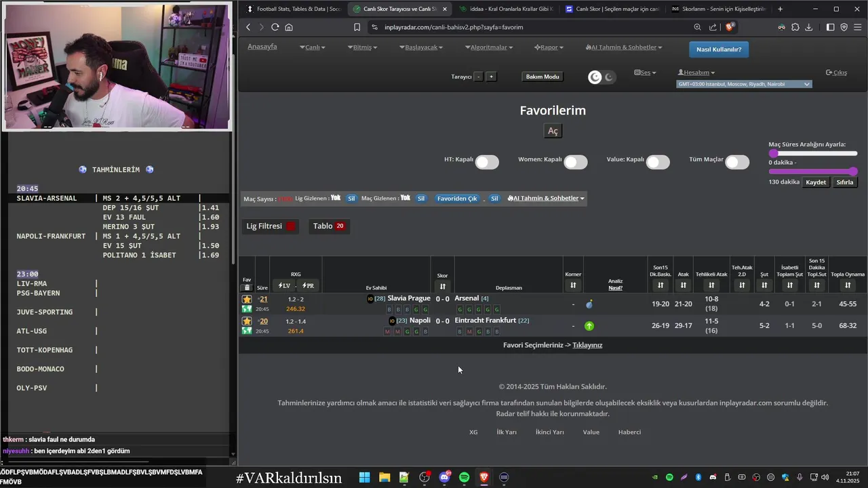Sort by Tehlikeli Atak column arrows
Screen dimensions: 868x488
(711, 285)
